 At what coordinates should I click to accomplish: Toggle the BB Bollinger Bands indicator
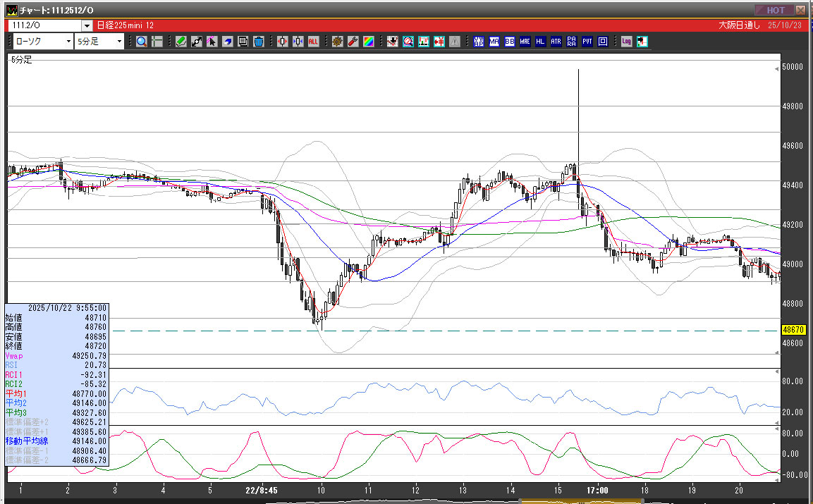(x=510, y=42)
